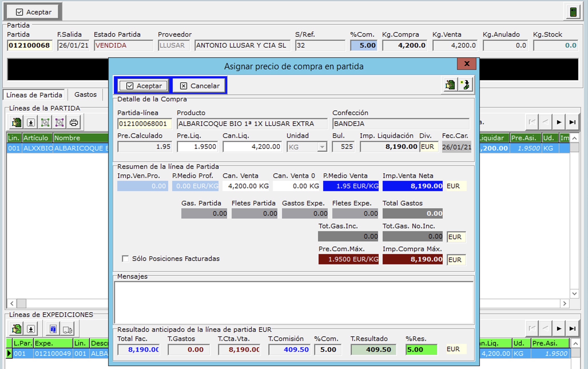
Task: Open the Unidad KG dropdown
Action: tap(322, 147)
